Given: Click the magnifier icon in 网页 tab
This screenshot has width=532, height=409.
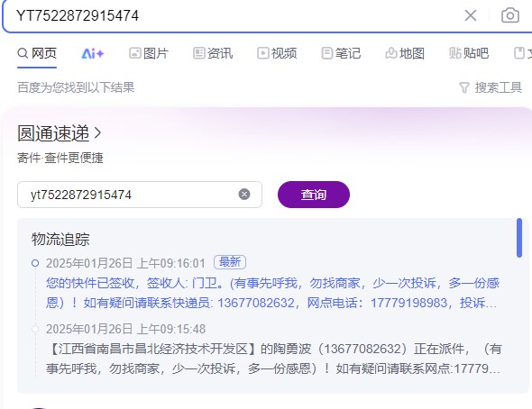Looking at the screenshot, I should (x=23, y=53).
